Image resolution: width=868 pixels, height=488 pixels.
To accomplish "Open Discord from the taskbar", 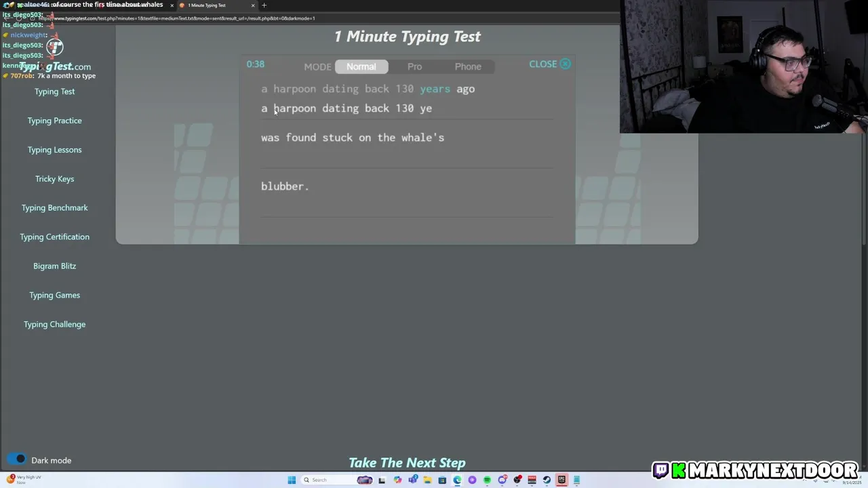I will click(x=502, y=480).
